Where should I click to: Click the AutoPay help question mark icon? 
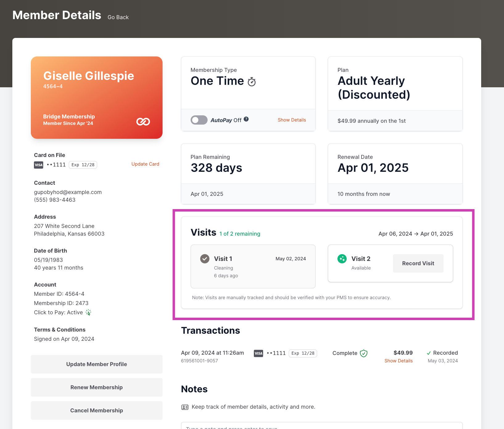point(246,119)
